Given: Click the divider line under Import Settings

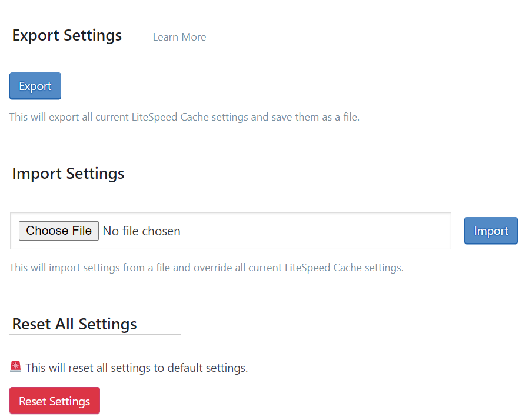Looking at the screenshot, I should pyautogui.click(x=89, y=184).
